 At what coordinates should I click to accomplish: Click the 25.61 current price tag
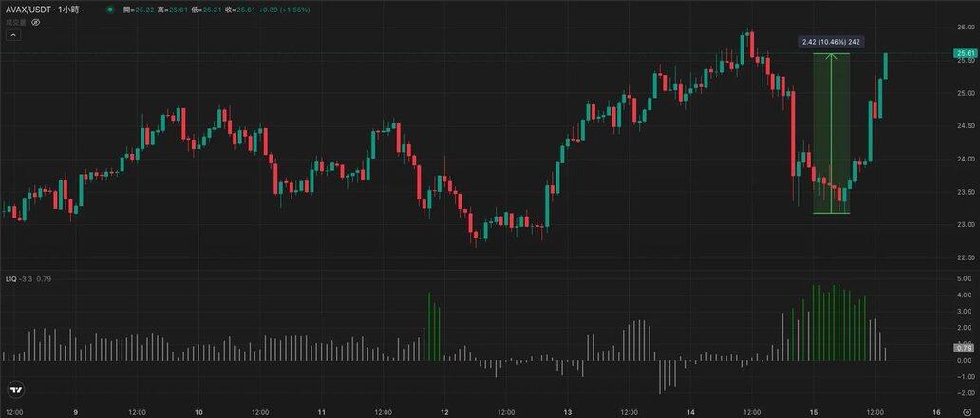(x=964, y=54)
